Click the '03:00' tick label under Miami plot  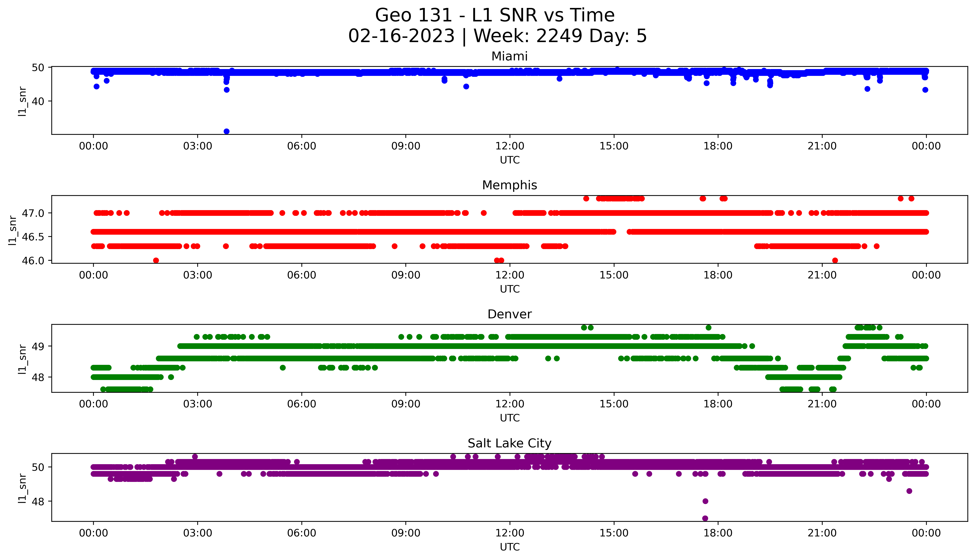pos(198,146)
